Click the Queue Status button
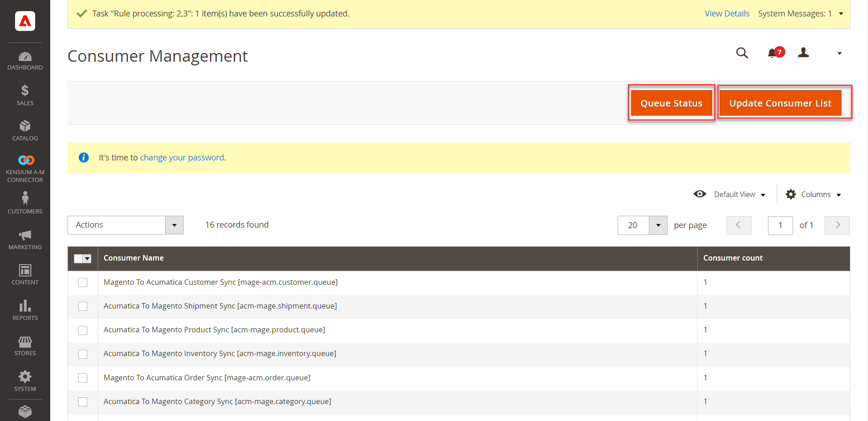Image resolution: width=868 pixels, height=421 pixels. pos(671,103)
